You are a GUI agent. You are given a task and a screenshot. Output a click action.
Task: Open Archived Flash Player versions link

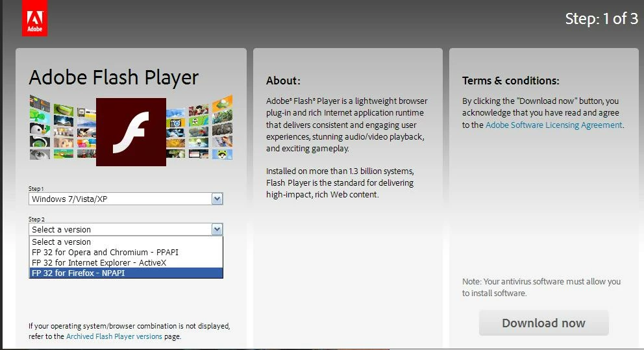pyautogui.click(x=114, y=336)
